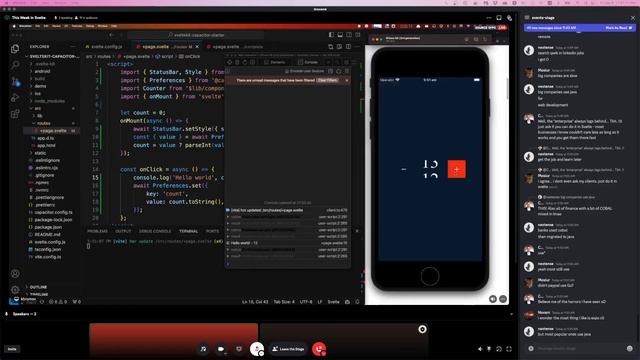Click the Svelte language mode in status bar
The height and width of the screenshot is (360, 640).
pos(333,302)
